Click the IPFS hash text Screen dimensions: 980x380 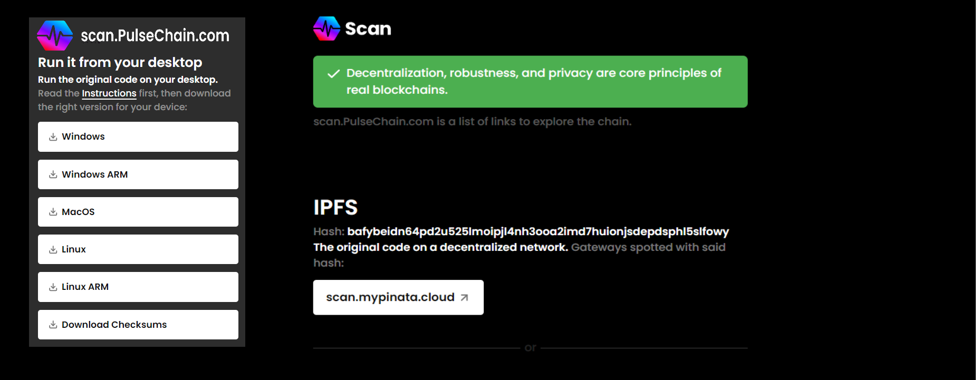pos(538,231)
